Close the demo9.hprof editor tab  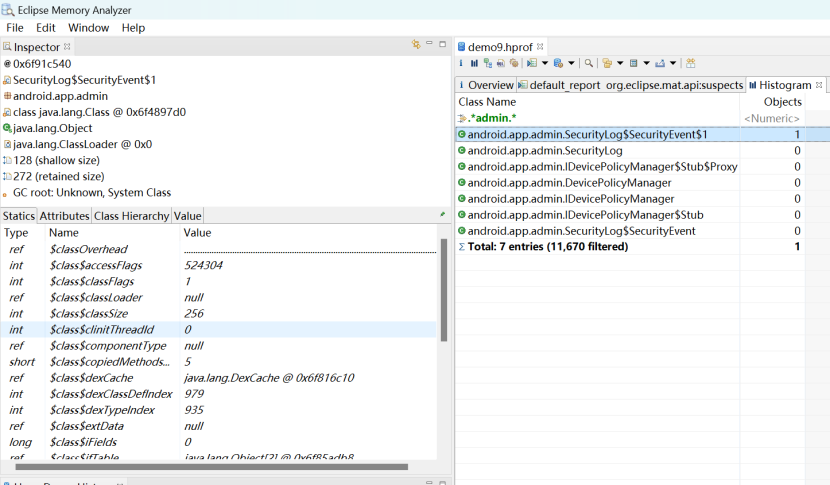tap(542, 47)
